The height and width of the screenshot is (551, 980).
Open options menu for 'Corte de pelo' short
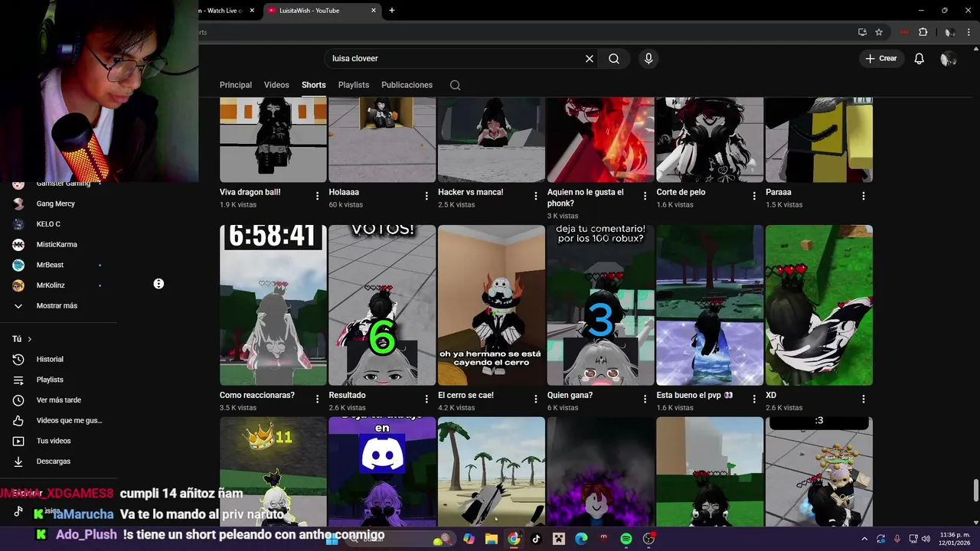click(754, 196)
